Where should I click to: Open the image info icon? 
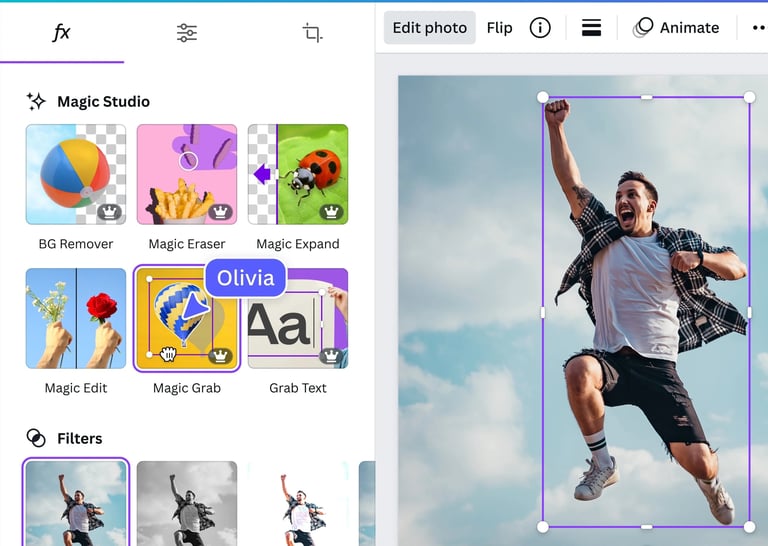[x=540, y=28]
